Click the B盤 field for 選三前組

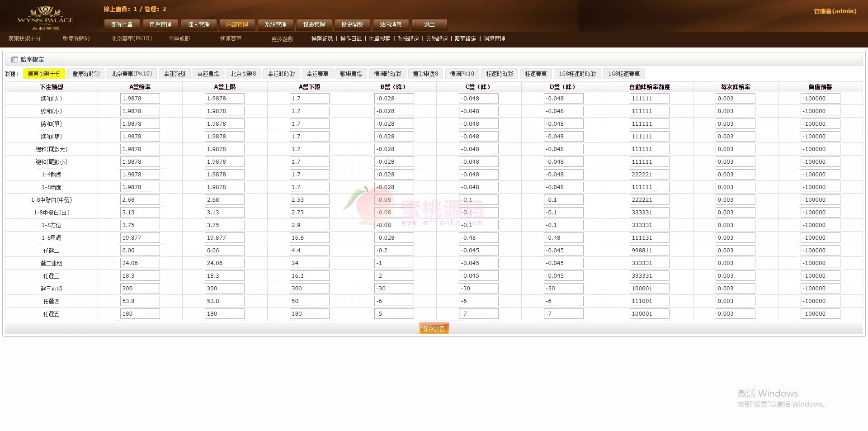point(394,289)
